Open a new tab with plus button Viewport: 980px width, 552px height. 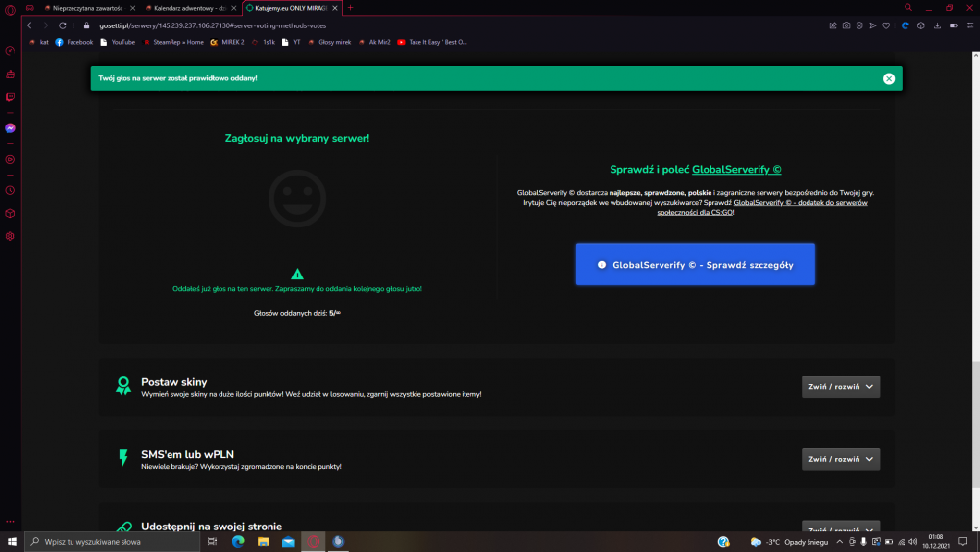(350, 8)
